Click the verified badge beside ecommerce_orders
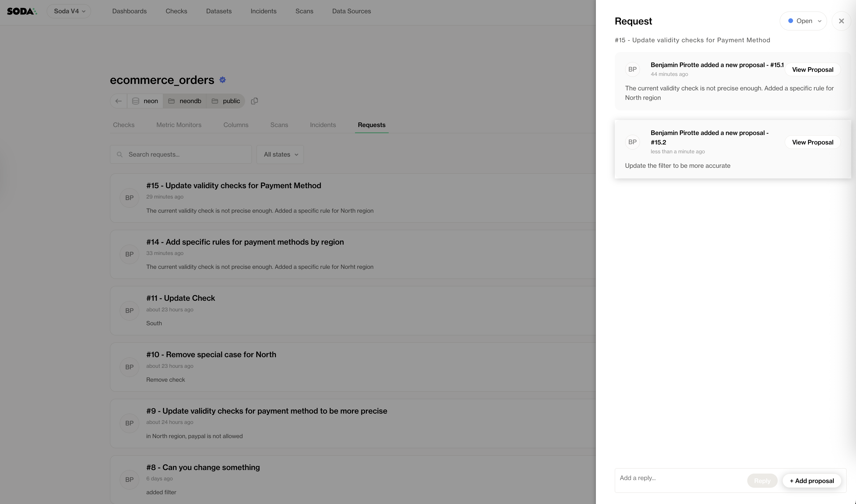 [x=223, y=80]
